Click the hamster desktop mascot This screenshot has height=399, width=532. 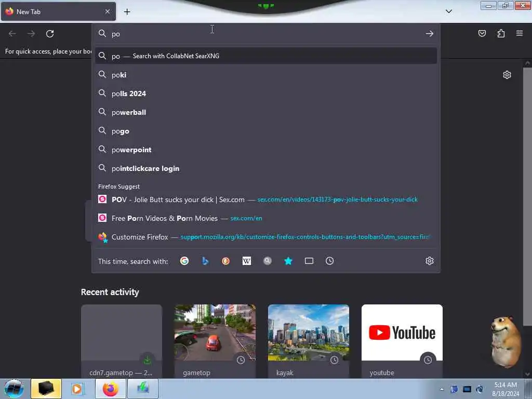tap(506, 342)
